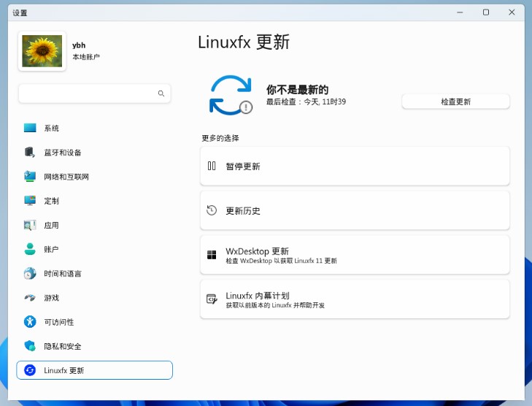Open 网络和互联网 settings

[x=94, y=177]
